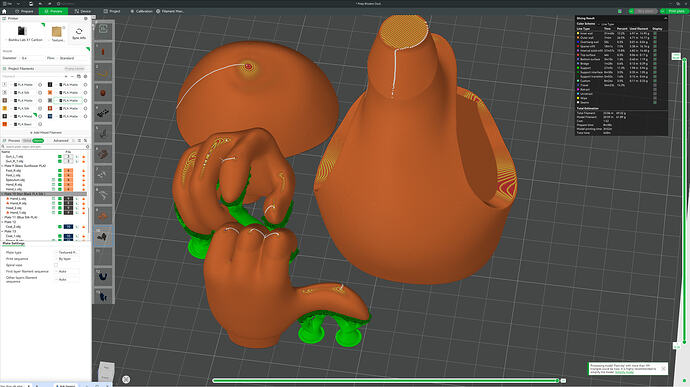690x387 pixels.
Task: Toggle Sparse infill display checkbox
Action: [655, 46]
